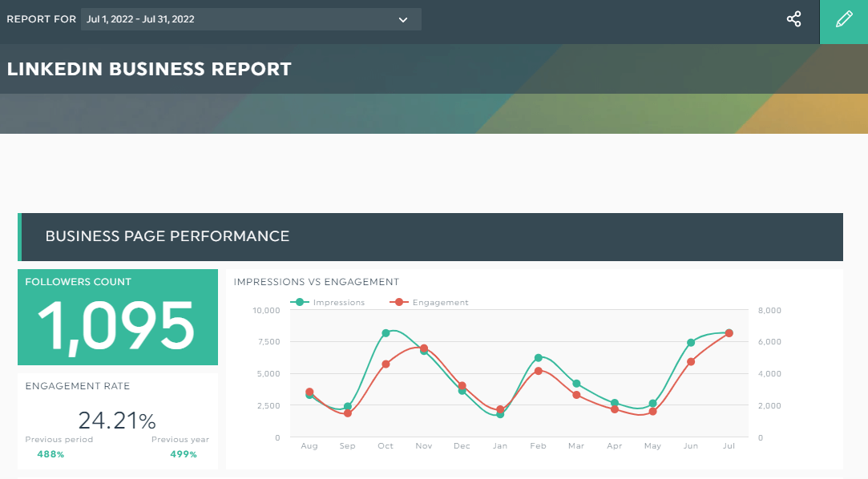Click the share icon in the header
This screenshot has width=868, height=479.
[x=793, y=19]
